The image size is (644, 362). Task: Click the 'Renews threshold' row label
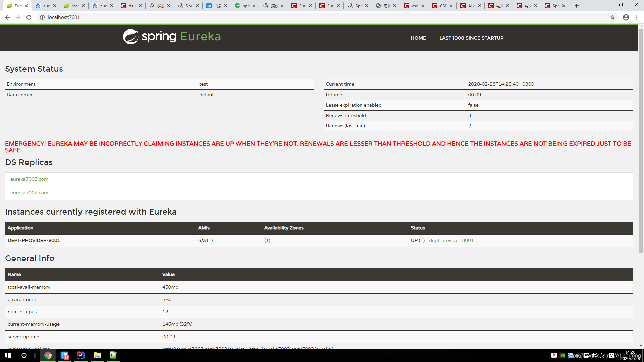pos(346,115)
